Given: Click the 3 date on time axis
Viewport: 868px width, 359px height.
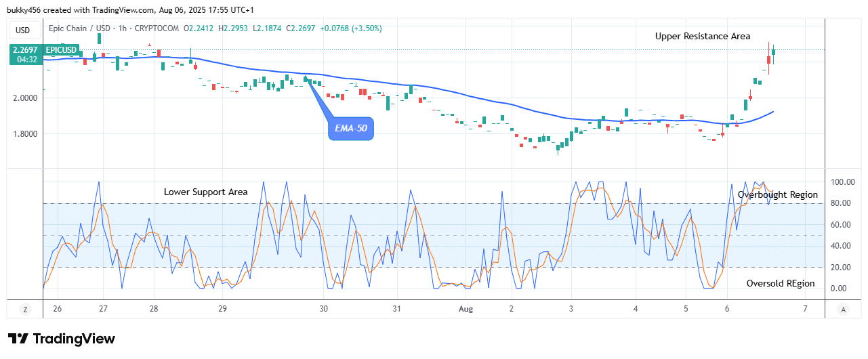Looking at the screenshot, I should coord(571,309).
